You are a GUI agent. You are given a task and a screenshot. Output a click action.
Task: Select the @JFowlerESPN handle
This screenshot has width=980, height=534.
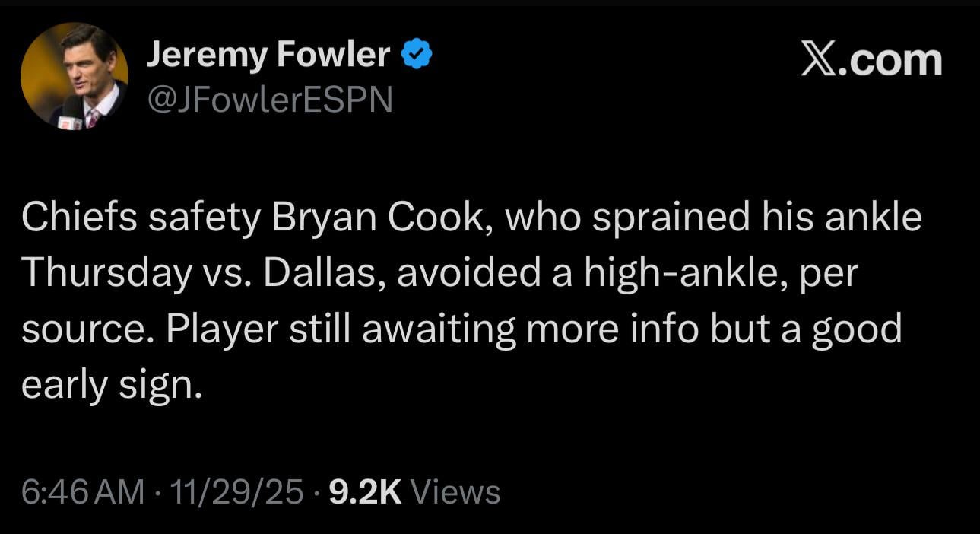[x=270, y=97]
